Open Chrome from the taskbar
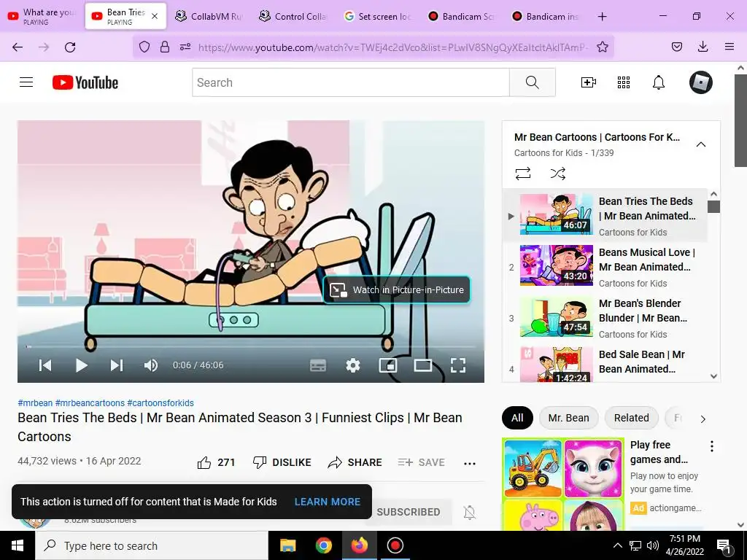 click(323, 545)
